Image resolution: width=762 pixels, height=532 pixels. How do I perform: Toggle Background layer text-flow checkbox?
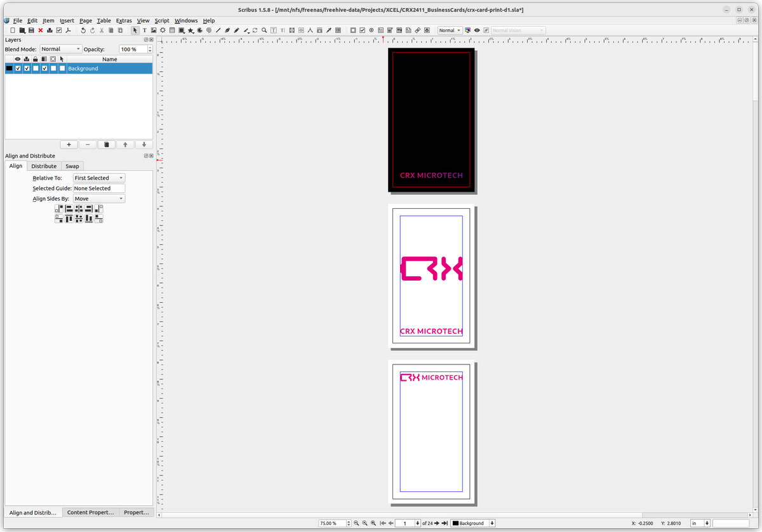pyautogui.click(x=44, y=69)
